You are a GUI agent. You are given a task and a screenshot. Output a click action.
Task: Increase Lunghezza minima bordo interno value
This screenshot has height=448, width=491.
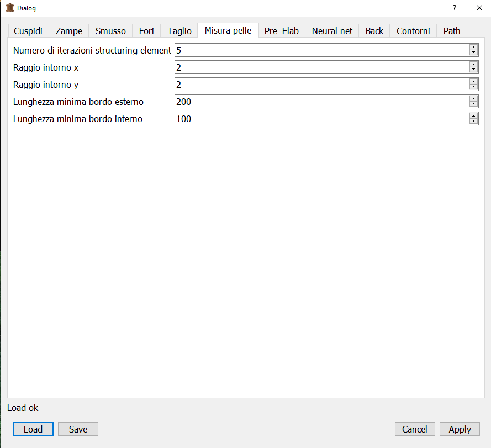coord(473,115)
